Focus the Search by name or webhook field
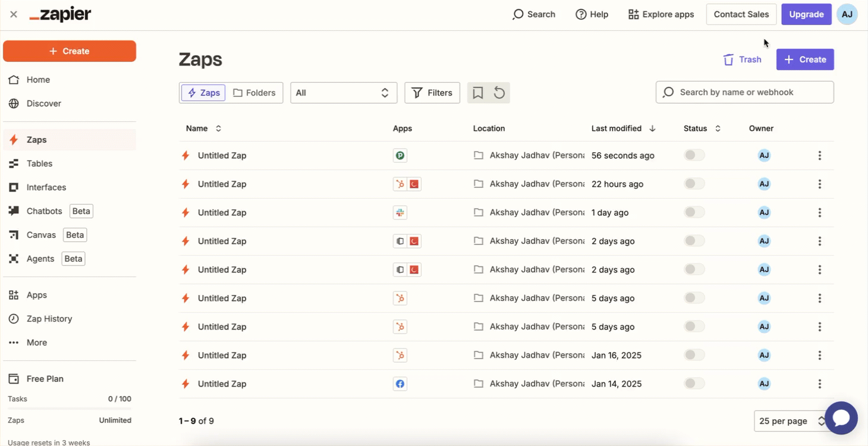This screenshot has width=868, height=446. (745, 92)
